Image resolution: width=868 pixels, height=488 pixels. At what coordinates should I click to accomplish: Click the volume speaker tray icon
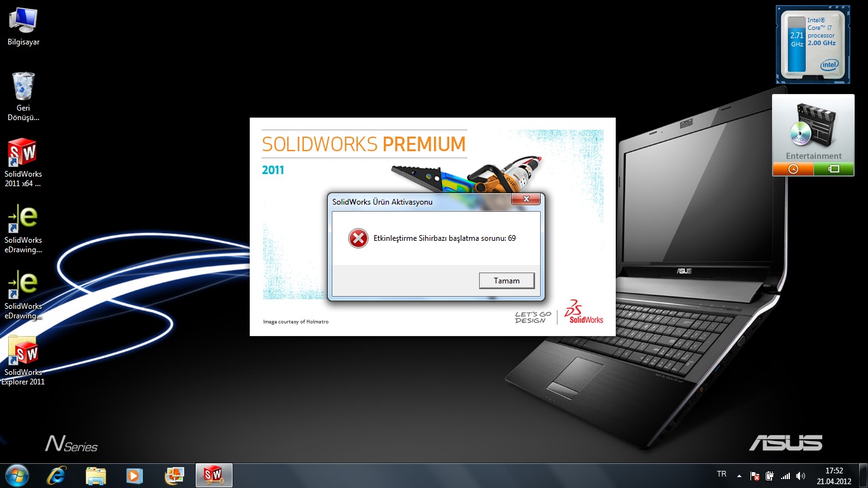[x=801, y=475]
